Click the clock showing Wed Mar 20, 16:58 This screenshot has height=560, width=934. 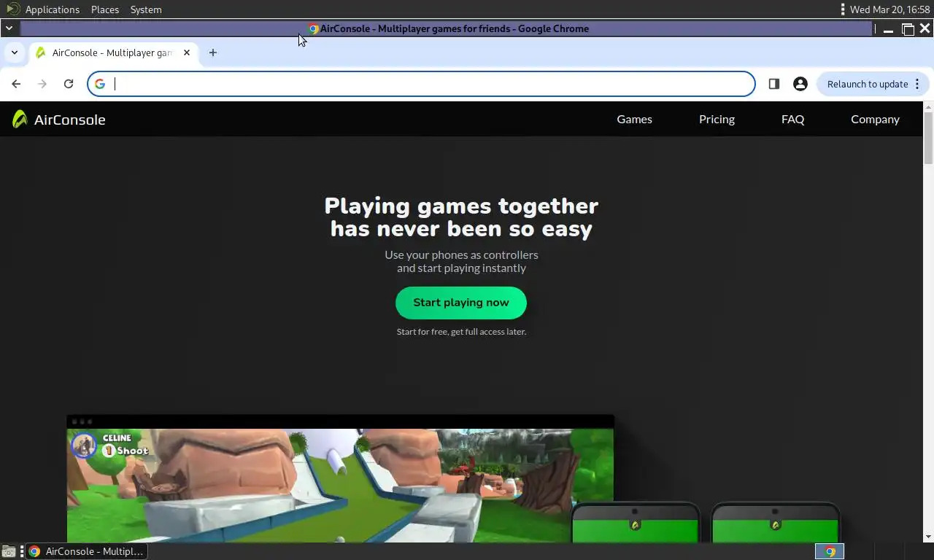[x=889, y=9]
